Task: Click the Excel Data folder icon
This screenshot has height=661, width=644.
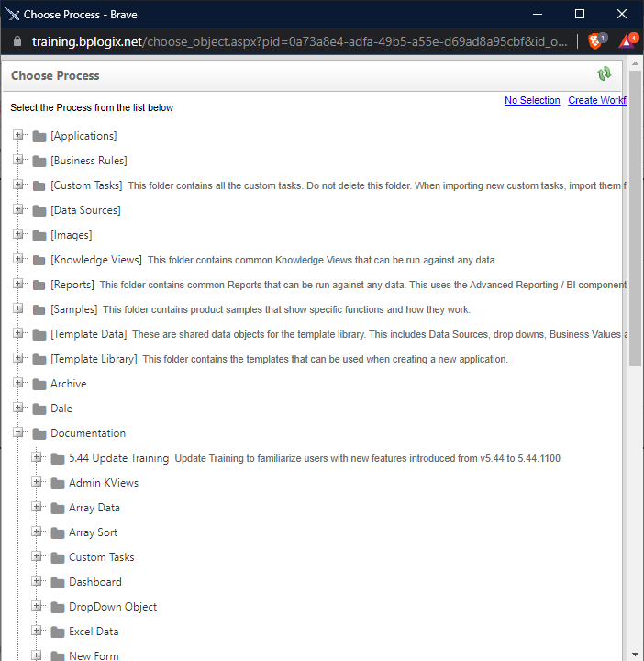Action: (x=58, y=632)
